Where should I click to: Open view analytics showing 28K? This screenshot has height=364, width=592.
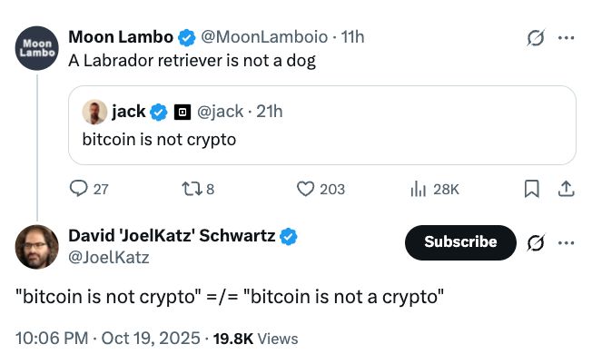419,189
